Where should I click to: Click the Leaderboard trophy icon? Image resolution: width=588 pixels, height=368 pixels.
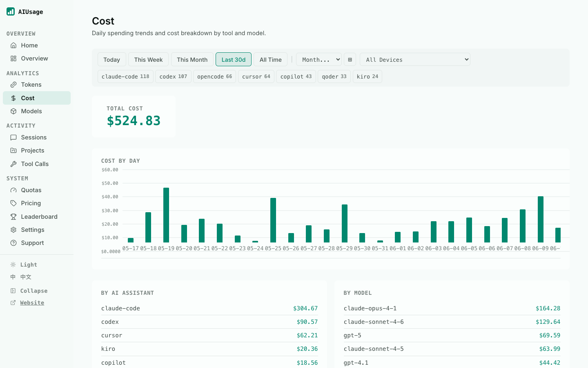[x=13, y=217]
